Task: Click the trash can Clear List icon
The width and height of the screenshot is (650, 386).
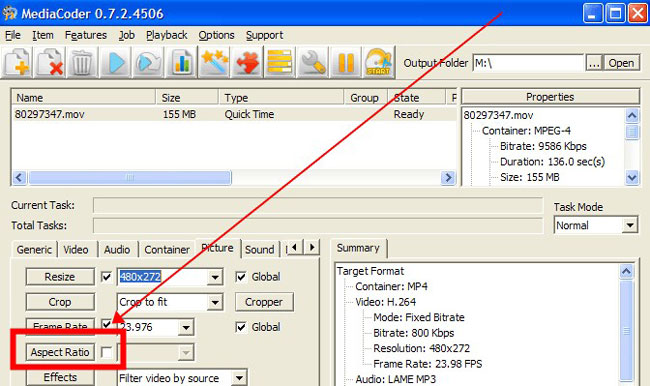Action: coord(82,63)
